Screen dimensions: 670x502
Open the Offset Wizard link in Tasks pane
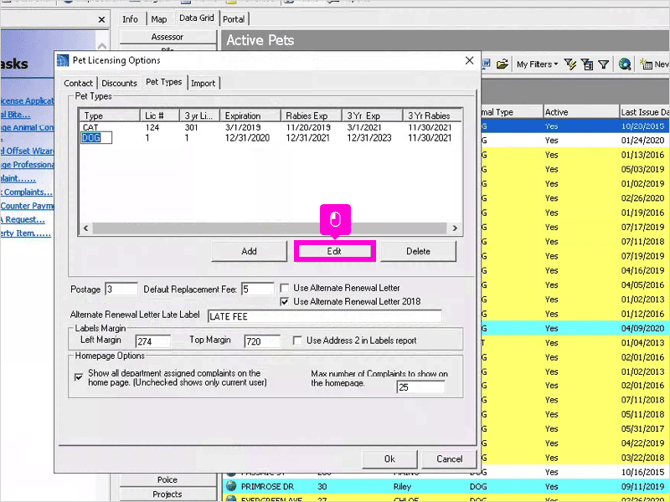27,151
